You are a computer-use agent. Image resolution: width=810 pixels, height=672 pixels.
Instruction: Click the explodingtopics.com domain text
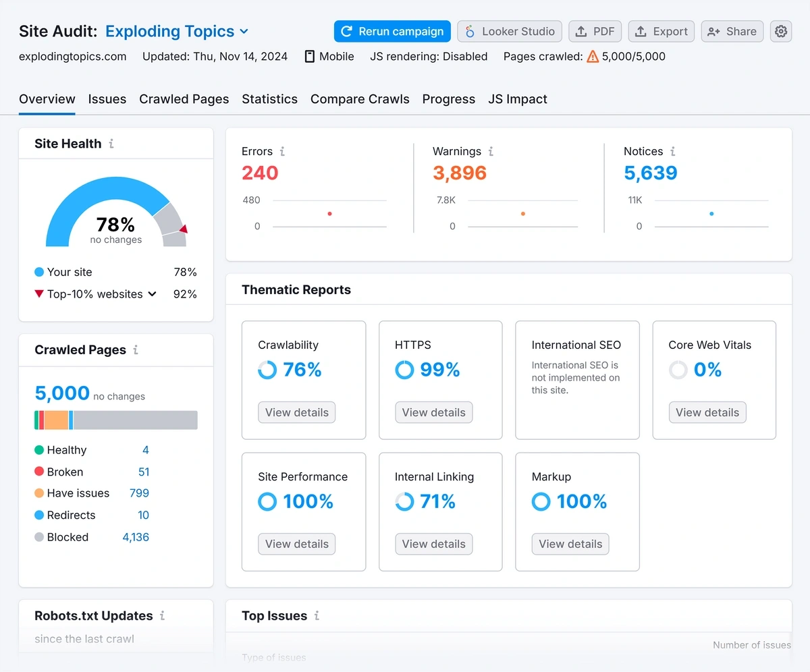(73, 57)
